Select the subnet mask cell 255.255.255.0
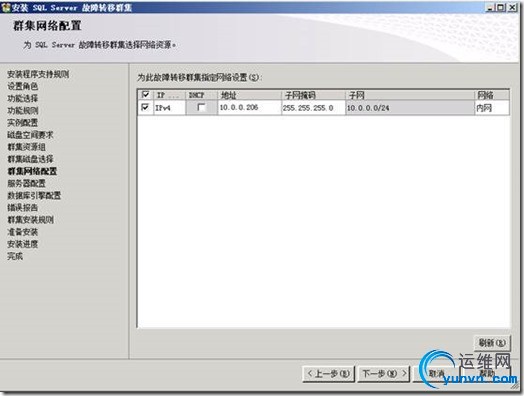Image resolution: width=524 pixels, height=396 pixels. click(313, 108)
